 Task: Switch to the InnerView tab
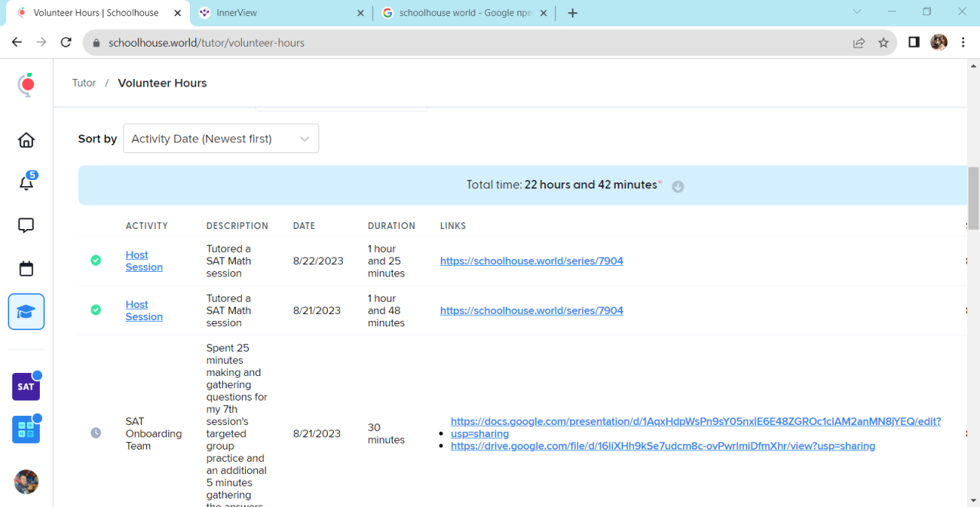(280, 13)
